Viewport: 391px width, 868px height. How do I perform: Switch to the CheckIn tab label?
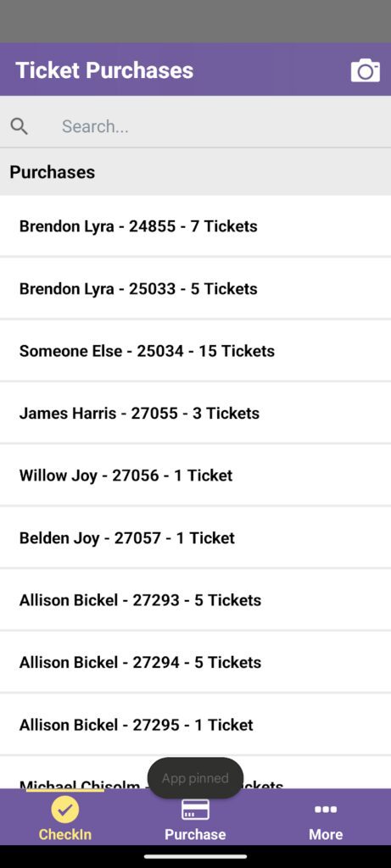(65, 834)
